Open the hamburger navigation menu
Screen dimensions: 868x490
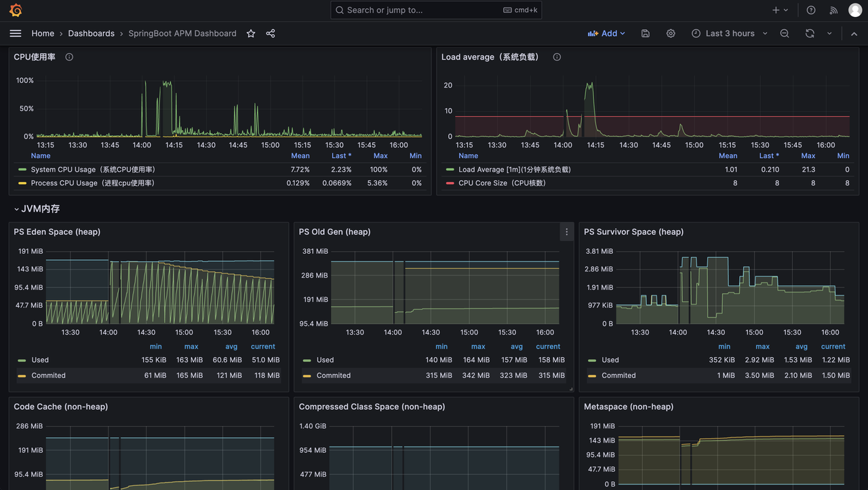coord(16,33)
